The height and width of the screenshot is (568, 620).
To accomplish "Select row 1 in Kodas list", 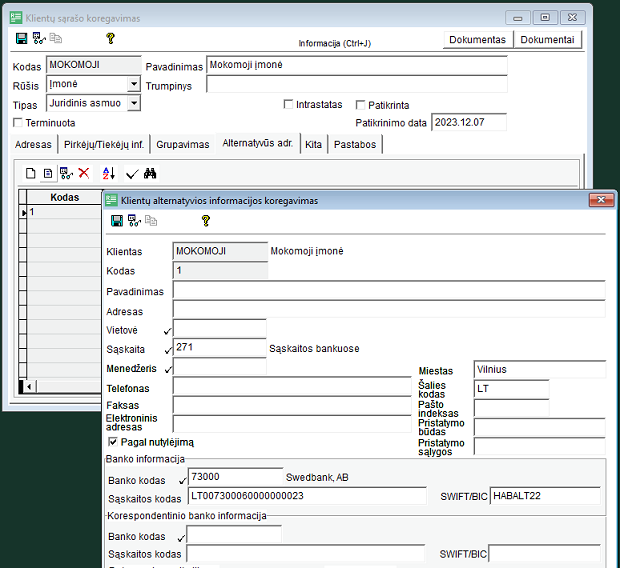I will click(64, 212).
